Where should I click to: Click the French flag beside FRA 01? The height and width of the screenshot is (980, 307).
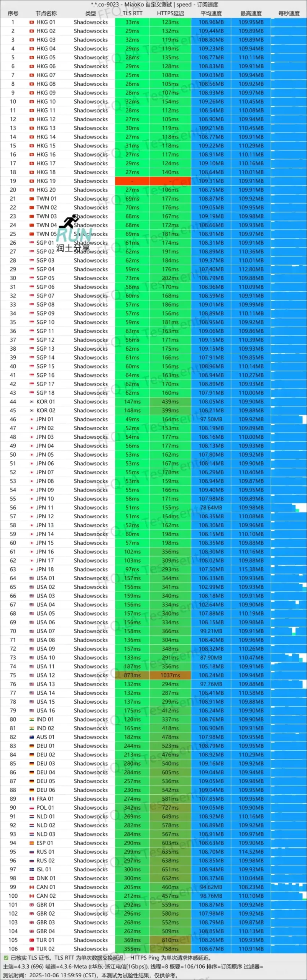click(31, 799)
